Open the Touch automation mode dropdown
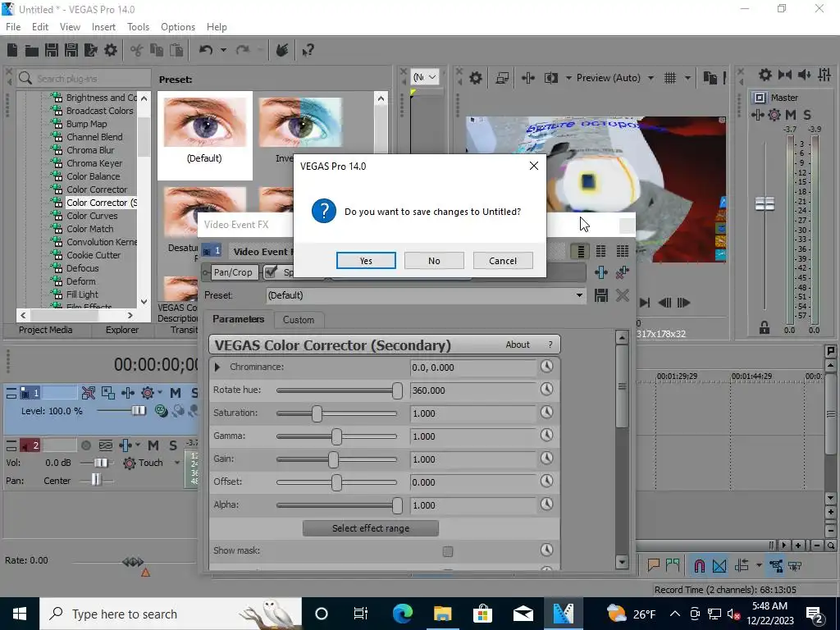This screenshot has height=630, width=840. (x=177, y=463)
